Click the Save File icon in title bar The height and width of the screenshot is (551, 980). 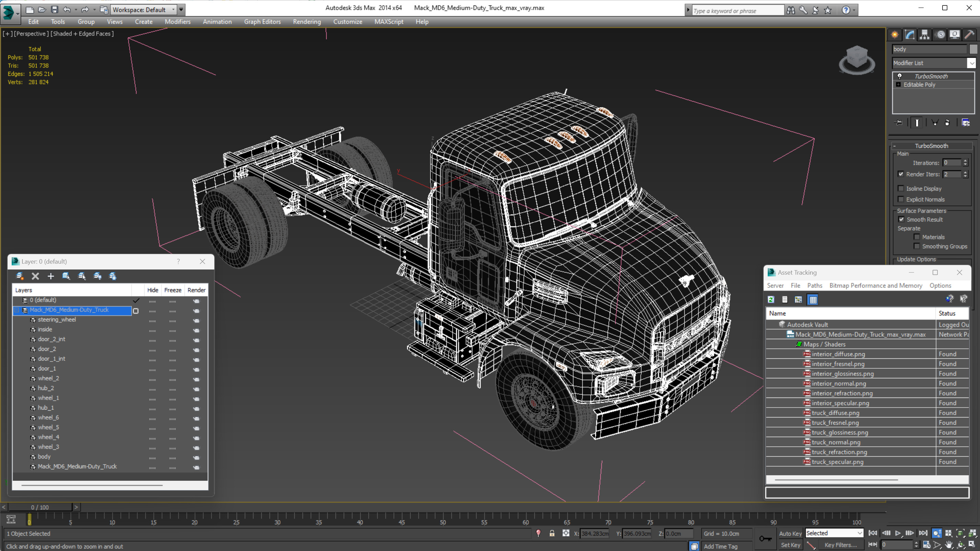(54, 10)
